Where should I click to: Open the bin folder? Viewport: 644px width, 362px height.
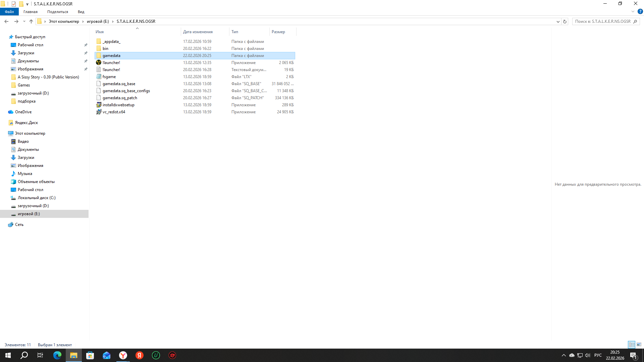pos(105,49)
